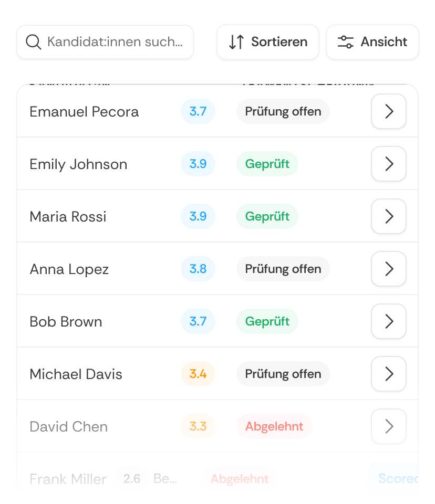435x504 pixels.
Task: Click Emily Johnson's Geprüft status badge
Action: [267, 164]
